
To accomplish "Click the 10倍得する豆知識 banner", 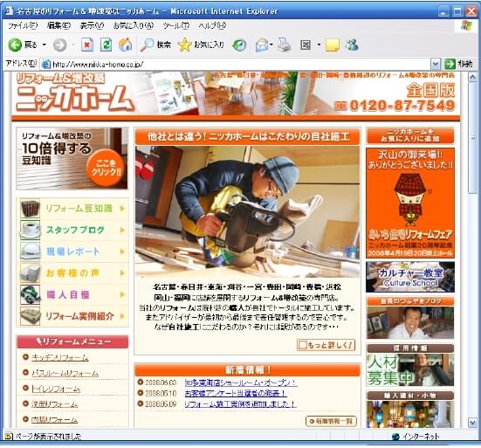I will [x=72, y=158].
